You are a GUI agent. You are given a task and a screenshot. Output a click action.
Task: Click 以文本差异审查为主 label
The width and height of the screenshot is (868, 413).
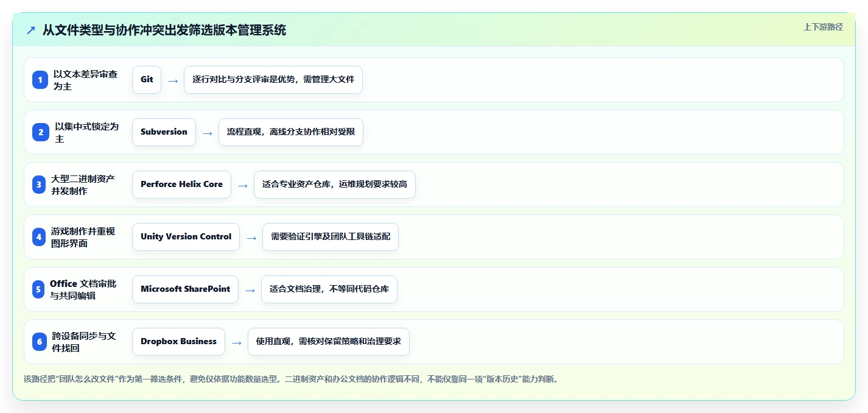point(85,80)
